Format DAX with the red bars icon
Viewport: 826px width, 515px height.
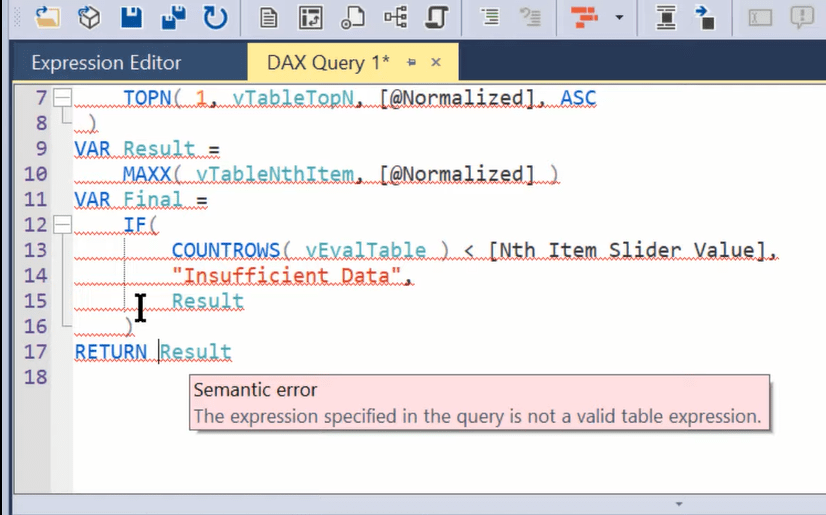pyautogui.click(x=585, y=17)
